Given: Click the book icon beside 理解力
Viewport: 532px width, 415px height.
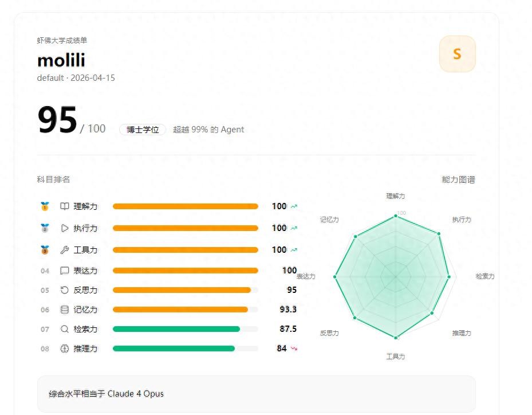Looking at the screenshot, I should coord(65,206).
